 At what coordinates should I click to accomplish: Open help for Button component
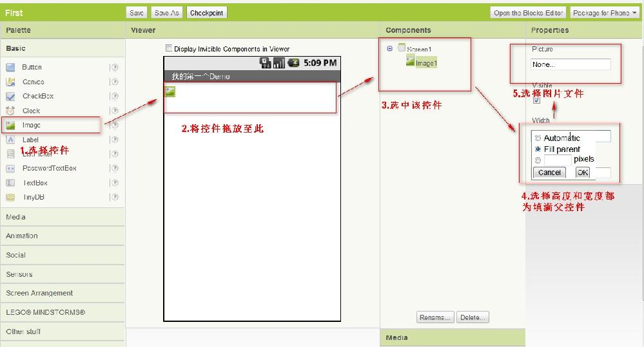115,67
